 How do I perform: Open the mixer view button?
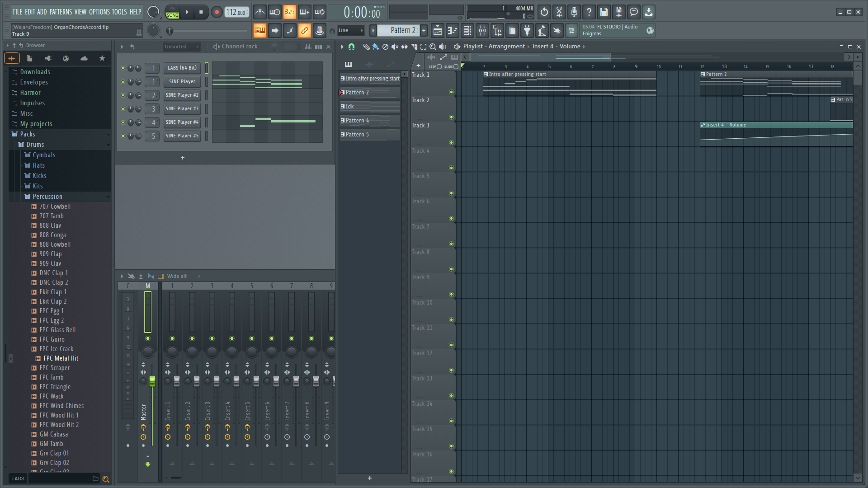482,31
